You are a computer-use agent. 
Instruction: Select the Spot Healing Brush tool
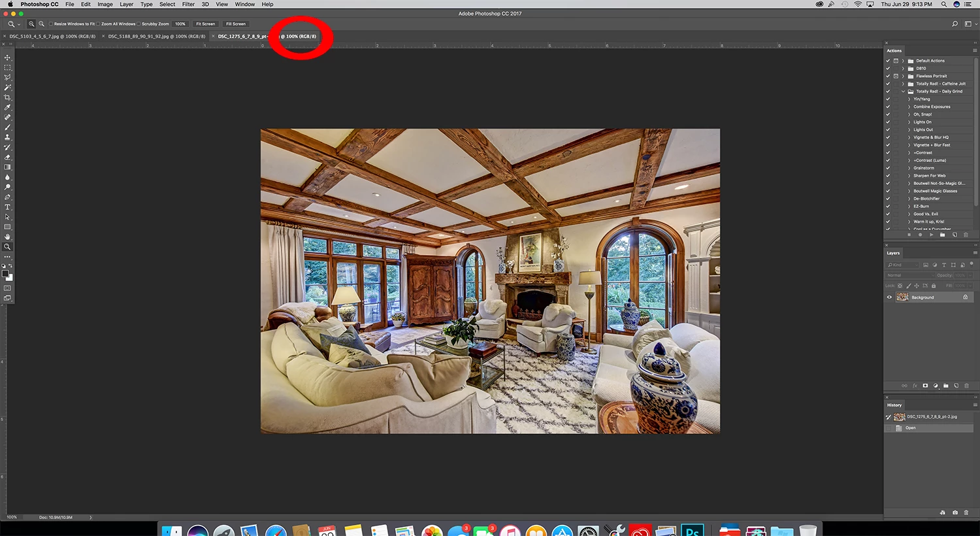coord(7,118)
